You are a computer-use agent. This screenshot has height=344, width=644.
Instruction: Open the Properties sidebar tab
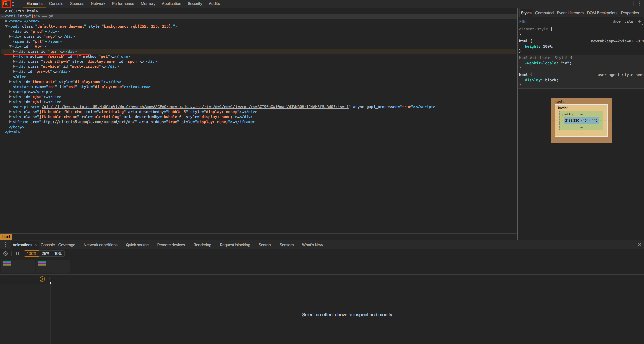point(630,13)
